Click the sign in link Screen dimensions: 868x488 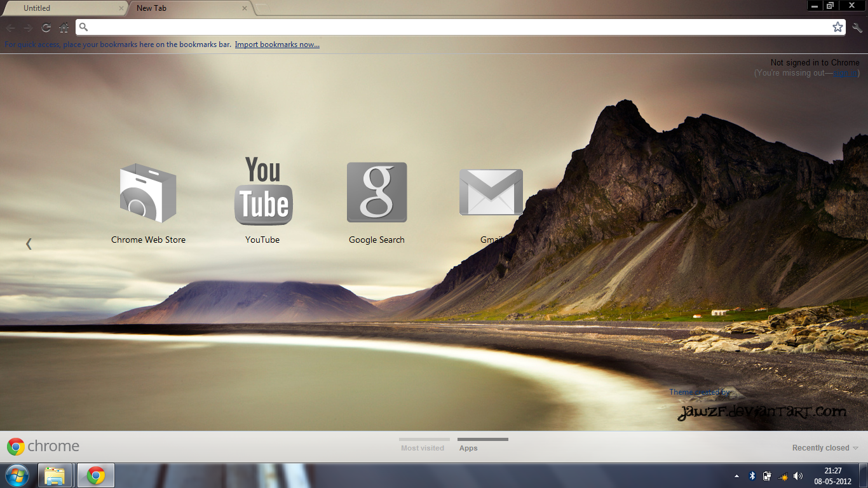(844, 73)
